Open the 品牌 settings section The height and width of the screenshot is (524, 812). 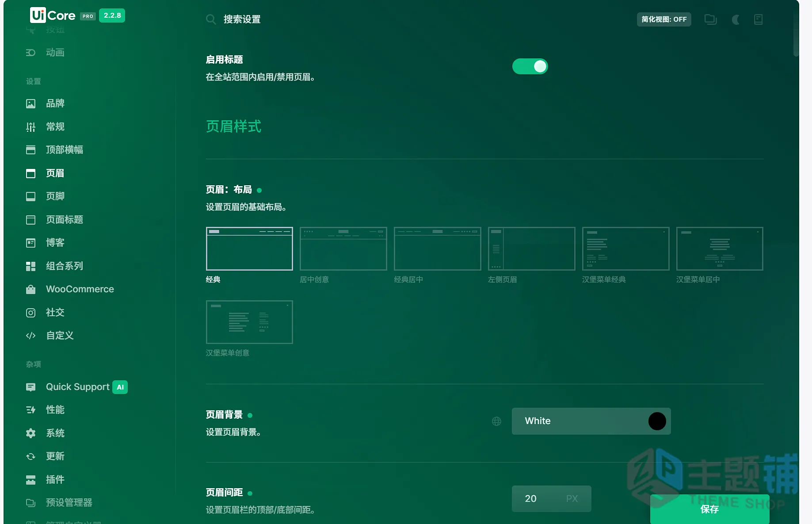coord(55,103)
